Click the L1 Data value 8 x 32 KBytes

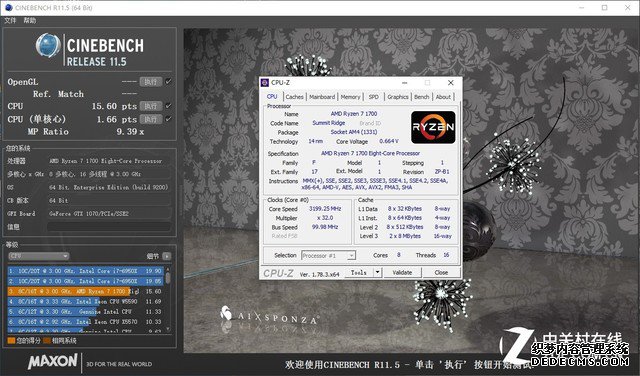pyautogui.click(x=404, y=209)
